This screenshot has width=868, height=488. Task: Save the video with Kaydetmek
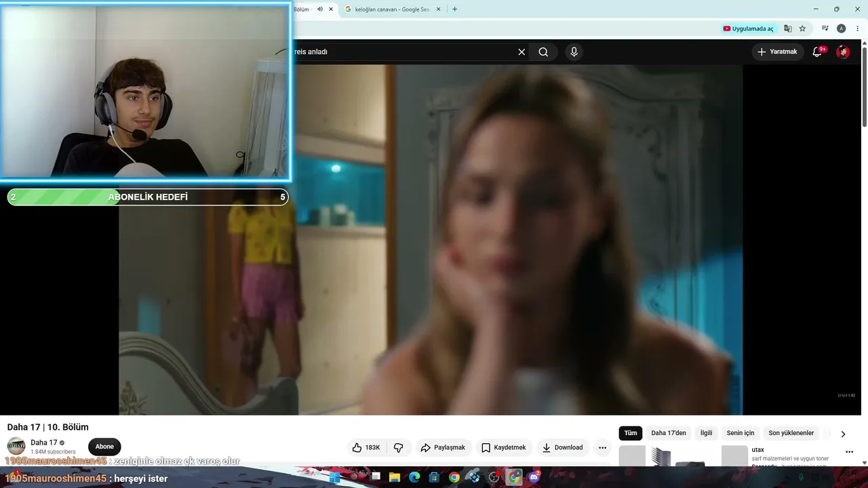[x=504, y=447]
